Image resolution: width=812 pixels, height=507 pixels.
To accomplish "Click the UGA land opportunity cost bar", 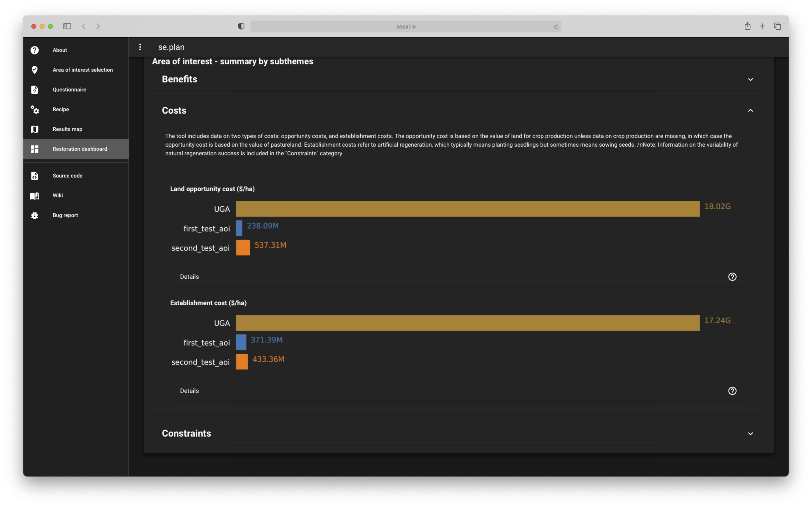I will point(467,209).
